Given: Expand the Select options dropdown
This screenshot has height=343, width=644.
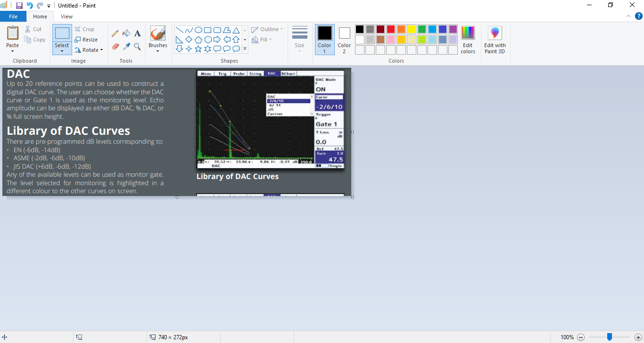Looking at the screenshot, I should coord(62,51).
